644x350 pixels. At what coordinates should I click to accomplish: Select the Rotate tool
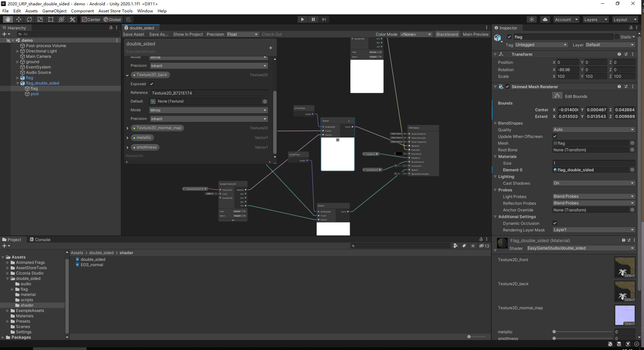[30, 19]
